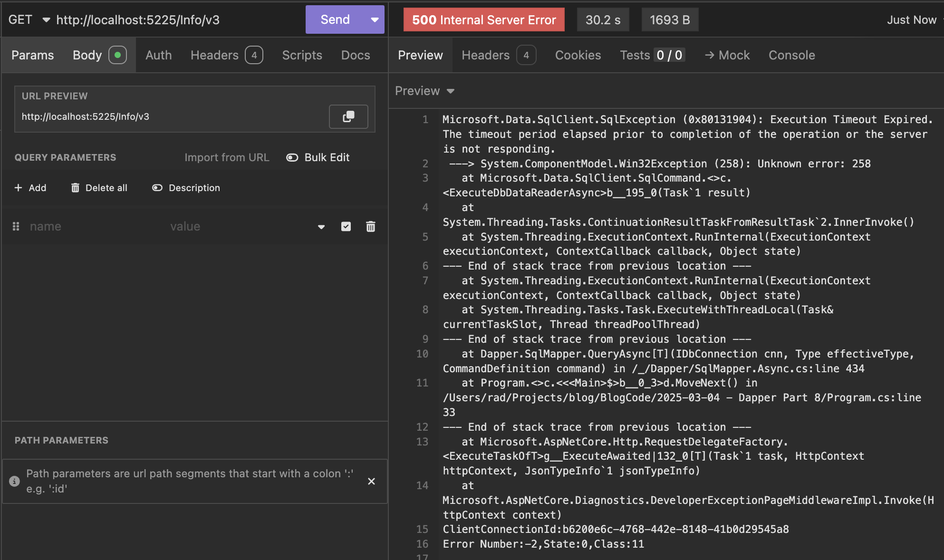Click the arrow Mock tab icon

pos(709,55)
